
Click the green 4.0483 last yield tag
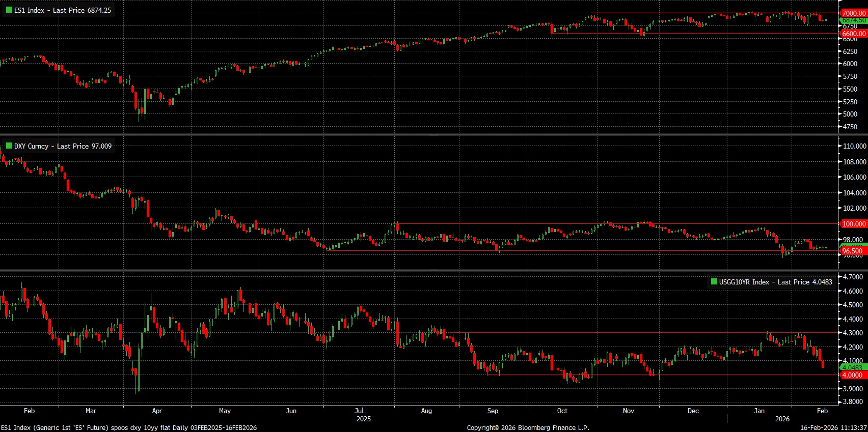(x=852, y=367)
